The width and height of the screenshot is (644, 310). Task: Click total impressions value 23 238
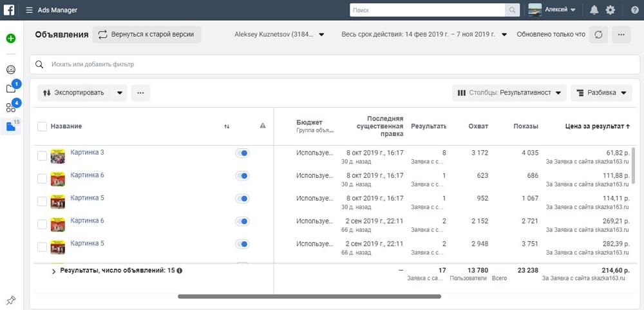(528, 271)
